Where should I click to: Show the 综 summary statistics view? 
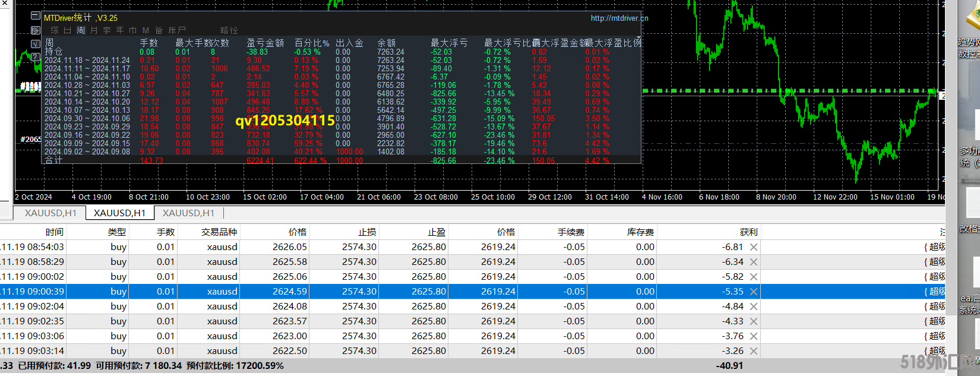(x=55, y=30)
